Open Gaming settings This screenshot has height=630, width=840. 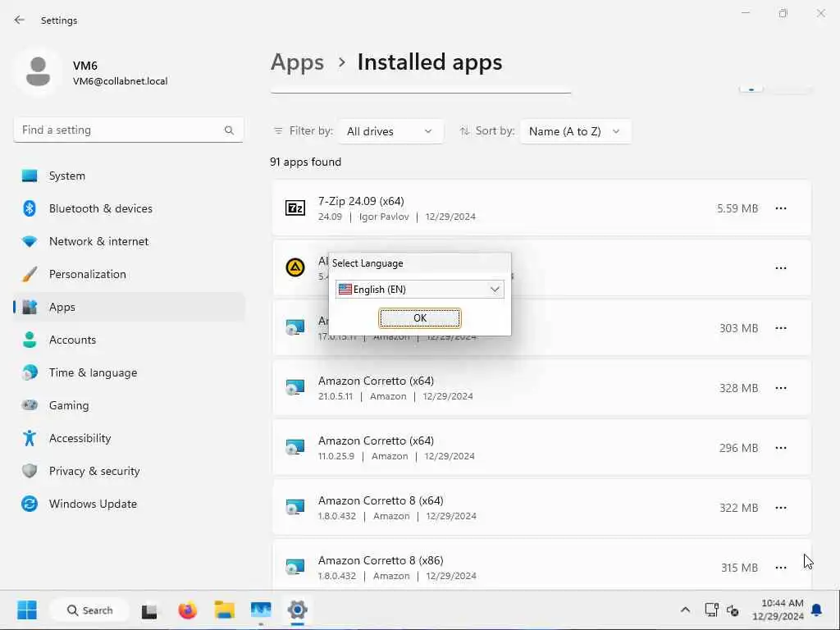coord(129,405)
